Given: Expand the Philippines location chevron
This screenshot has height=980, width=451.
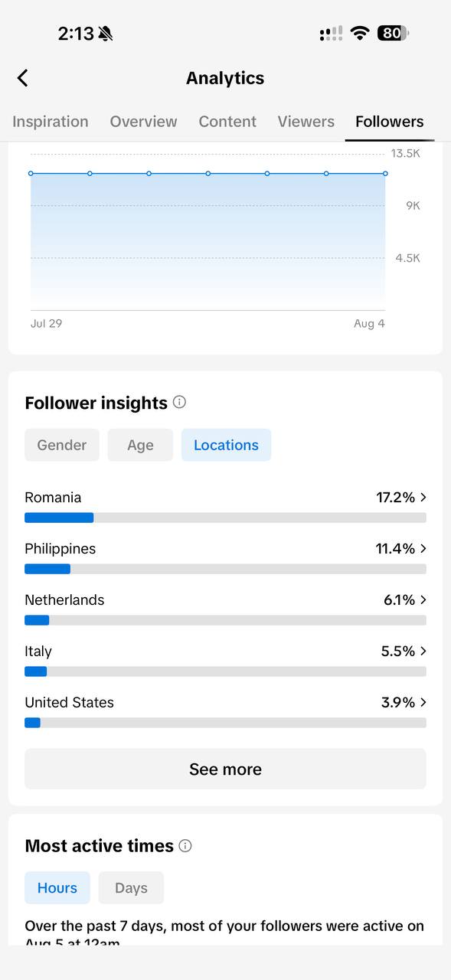Looking at the screenshot, I should pyautogui.click(x=423, y=549).
